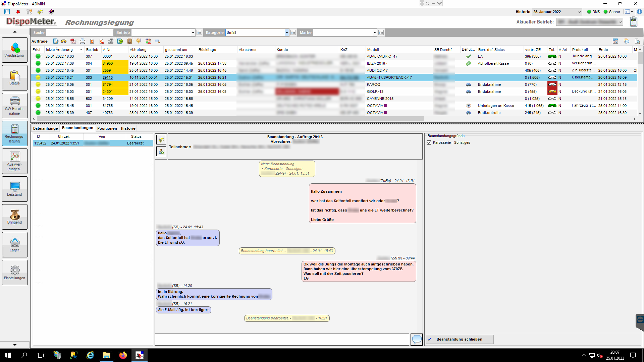Switch to the Positionen tab
Screen dimensions: 644x362
click(107, 128)
